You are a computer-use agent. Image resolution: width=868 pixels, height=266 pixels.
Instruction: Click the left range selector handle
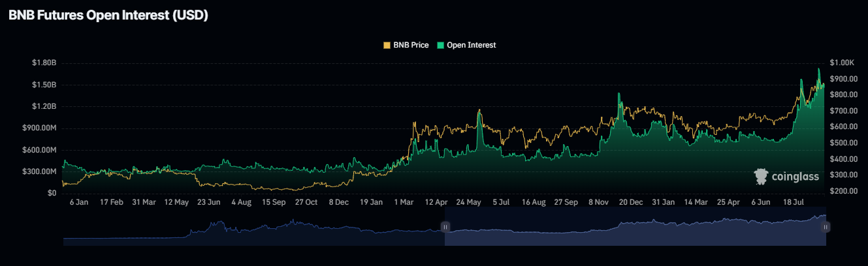(445, 227)
